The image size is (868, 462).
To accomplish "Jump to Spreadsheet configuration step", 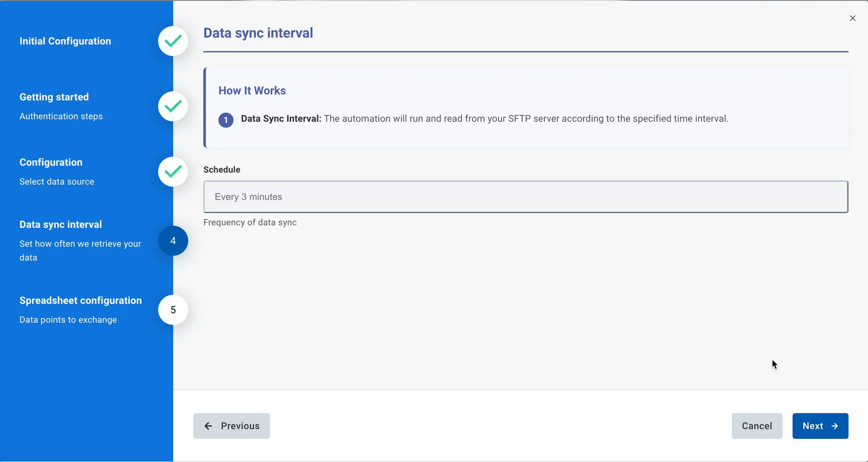I will click(x=81, y=300).
